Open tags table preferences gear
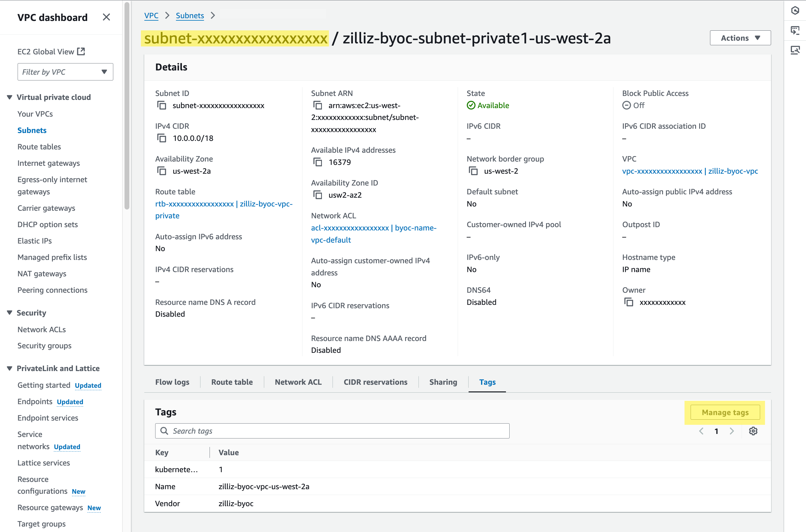 pyautogui.click(x=753, y=431)
